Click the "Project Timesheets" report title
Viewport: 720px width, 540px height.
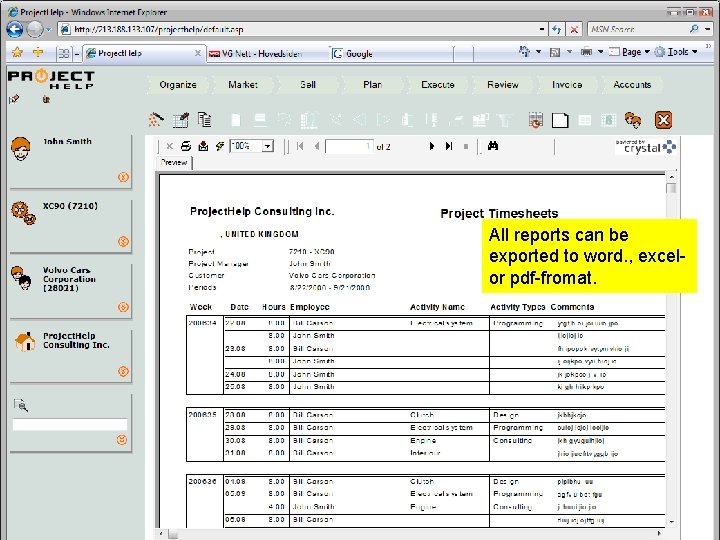(x=499, y=214)
